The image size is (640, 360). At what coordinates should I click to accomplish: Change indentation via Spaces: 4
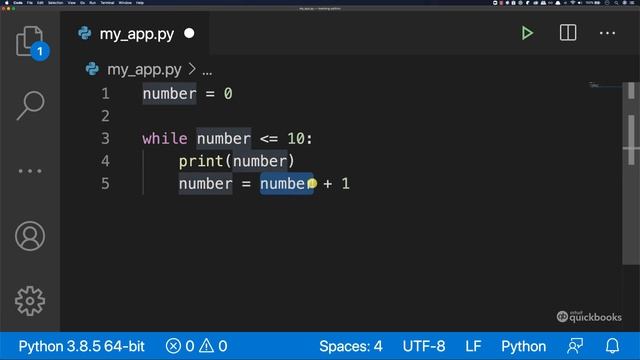[351, 346]
